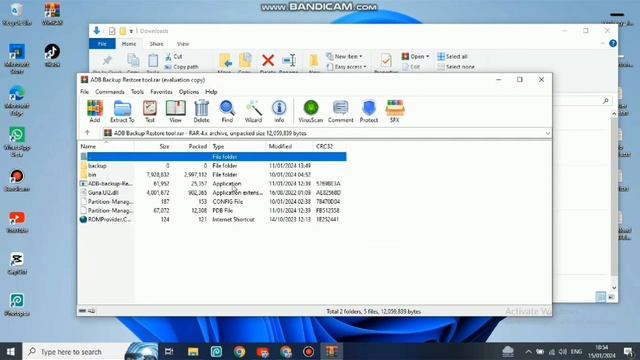Select the Partition-Manag... CONFIG file row
The width and height of the screenshot is (640, 360).
(x=212, y=202)
